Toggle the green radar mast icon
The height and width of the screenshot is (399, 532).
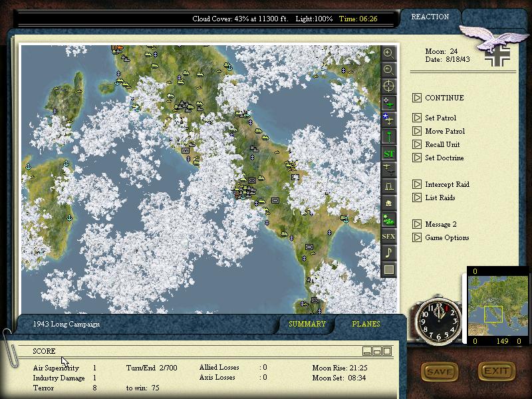point(388,136)
